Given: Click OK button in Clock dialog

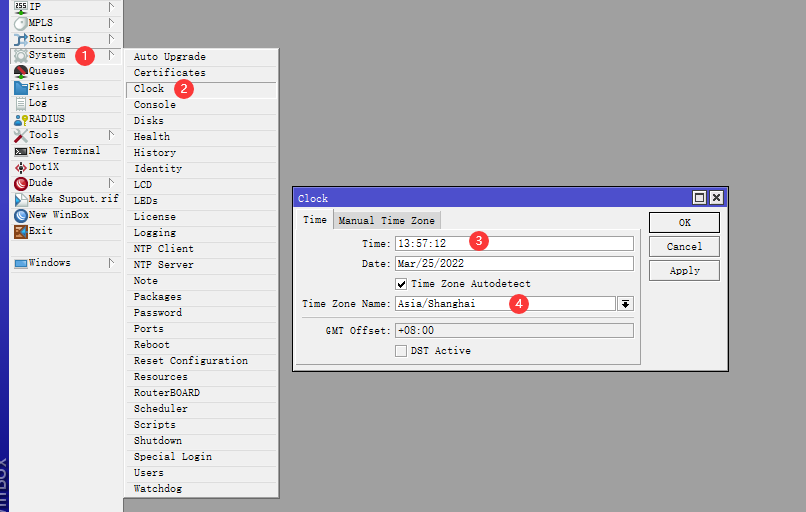Looking at the screenshot, I should point(684,223).
